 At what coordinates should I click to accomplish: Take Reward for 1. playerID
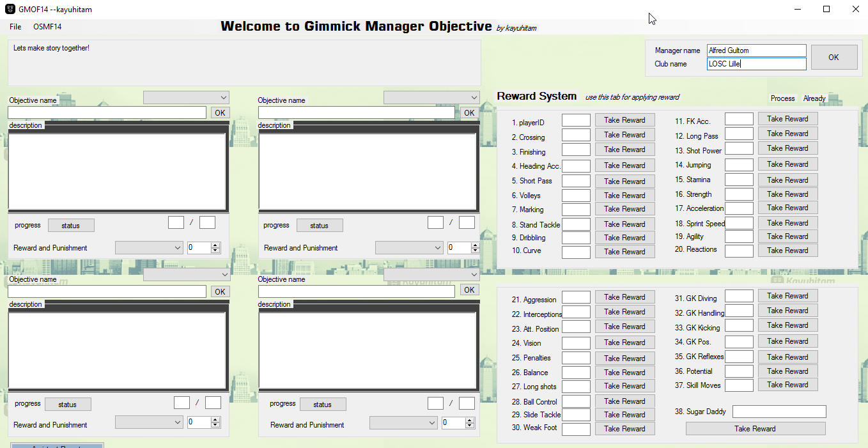point(624,120)
